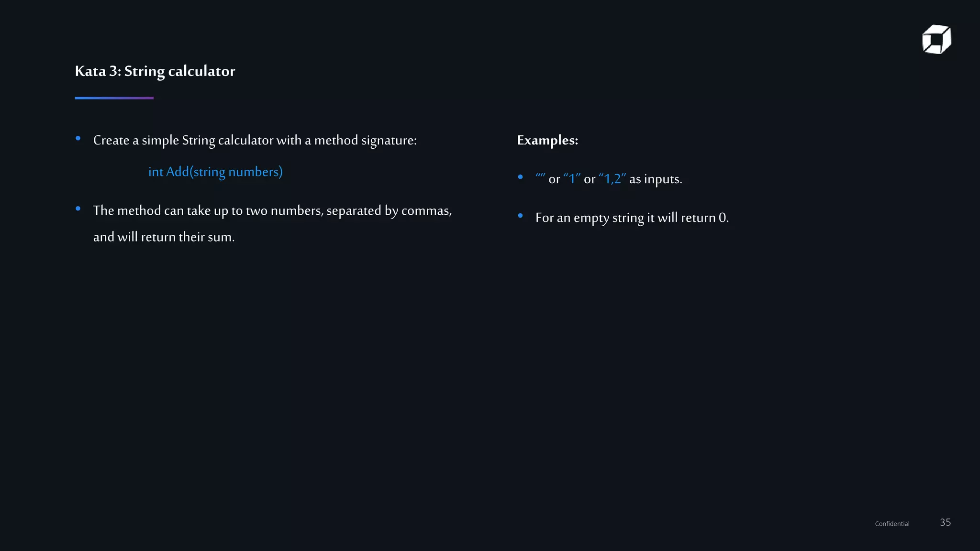Click the blue empty quotes example
The image size is (980, 551).
(x=540, y=178)
